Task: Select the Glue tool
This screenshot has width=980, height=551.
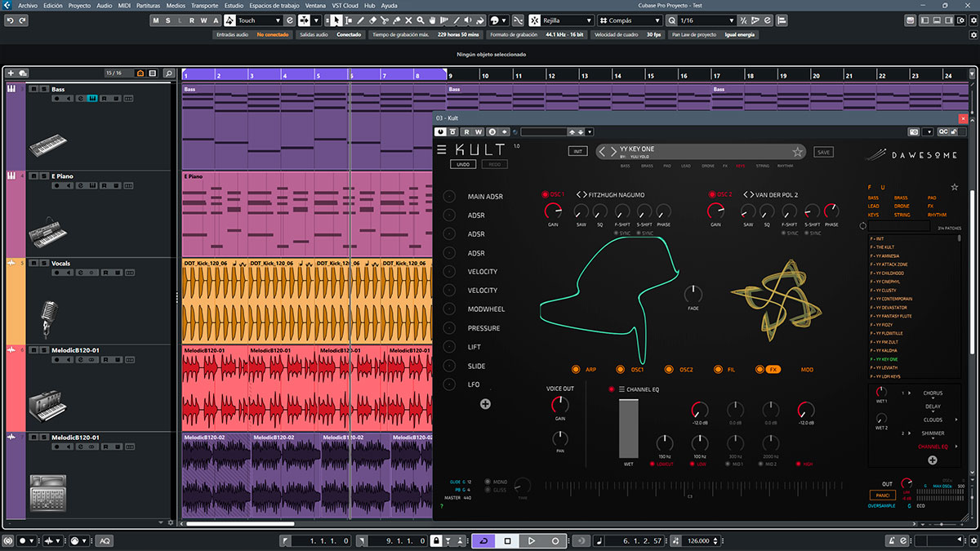Action: pyautogui.click(x=396, y=20)
